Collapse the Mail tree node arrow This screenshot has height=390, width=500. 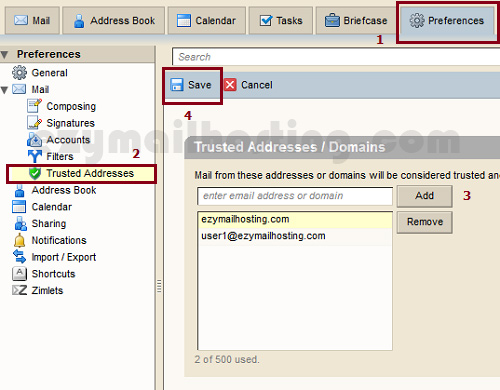click(x=4, y=90)
